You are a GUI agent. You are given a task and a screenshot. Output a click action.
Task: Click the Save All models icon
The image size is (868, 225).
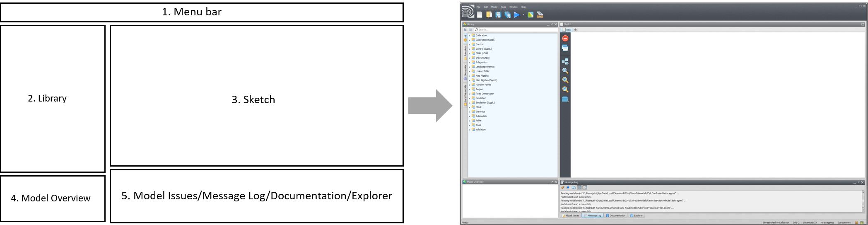pyautogui.click(x=508, y=15)
